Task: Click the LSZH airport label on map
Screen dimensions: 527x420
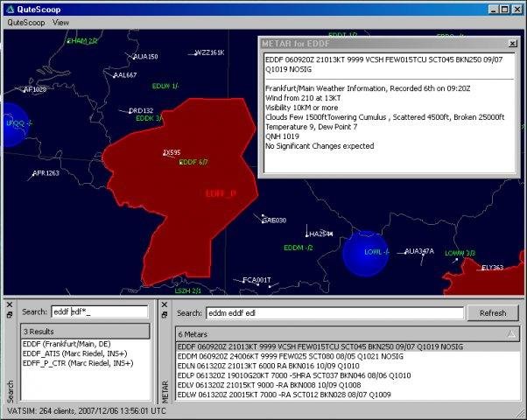Action: click(x=187, y=290)
